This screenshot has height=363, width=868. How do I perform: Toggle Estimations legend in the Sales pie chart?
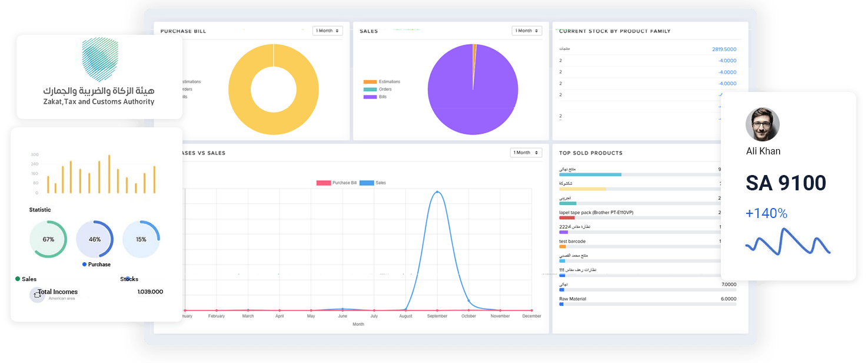click(382, 82)
